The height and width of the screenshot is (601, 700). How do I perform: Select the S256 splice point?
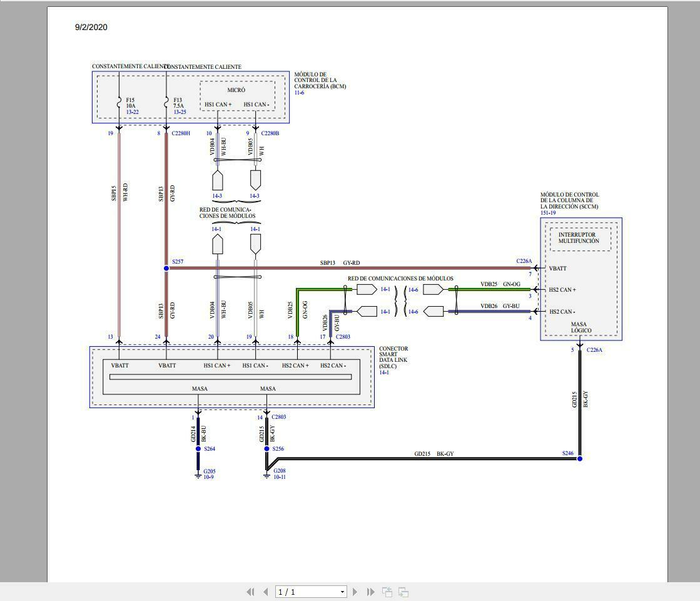pos(266,449)
